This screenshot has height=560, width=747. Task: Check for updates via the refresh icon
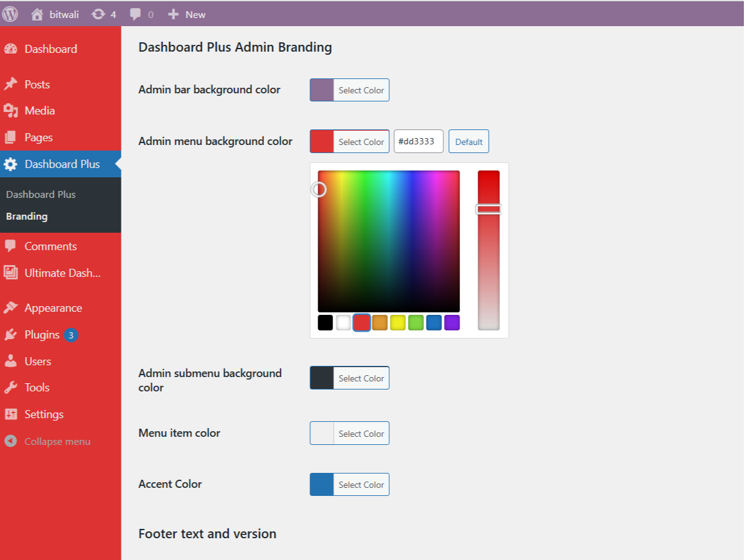point(98,14)
